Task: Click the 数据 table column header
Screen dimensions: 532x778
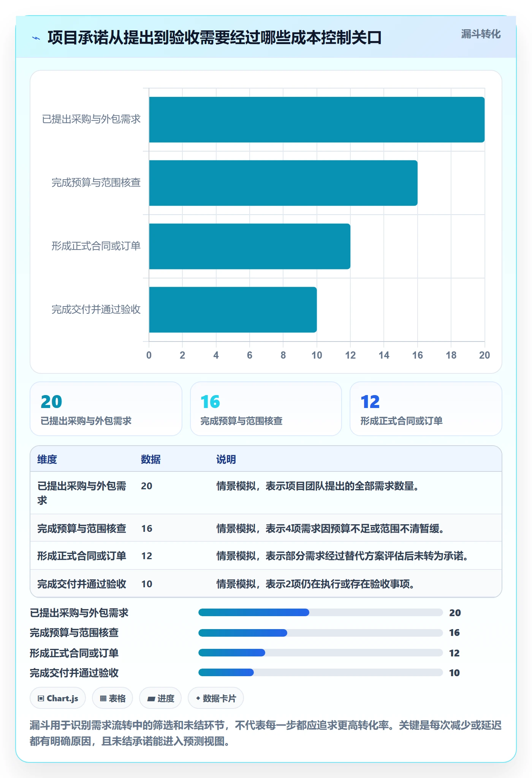Action: [151, 459]
